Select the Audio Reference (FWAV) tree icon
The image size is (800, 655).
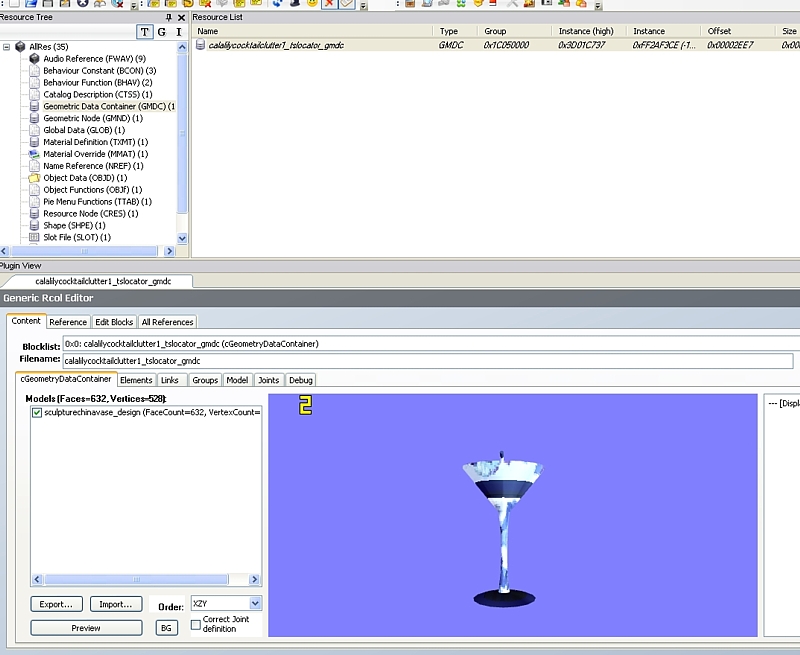click(34, 59)
